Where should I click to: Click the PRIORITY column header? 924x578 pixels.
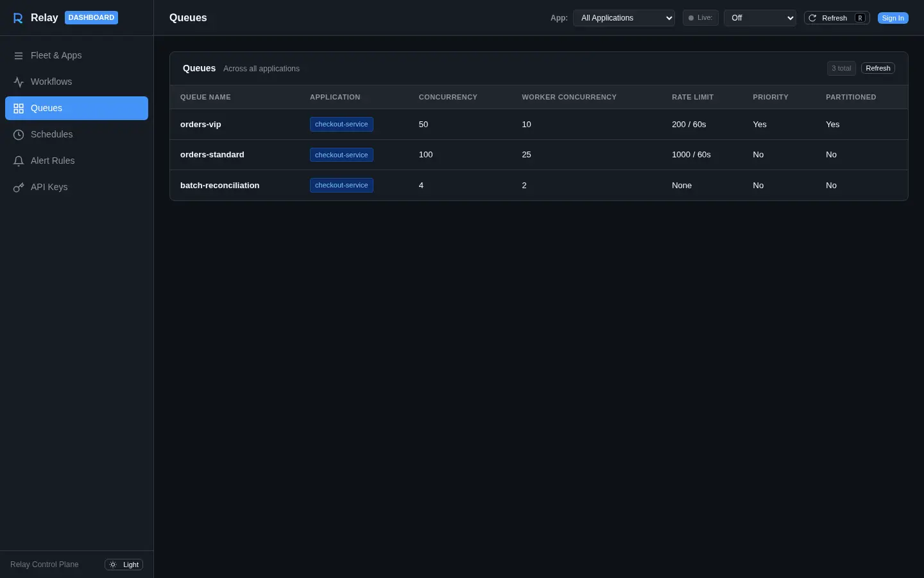[771, 97]
